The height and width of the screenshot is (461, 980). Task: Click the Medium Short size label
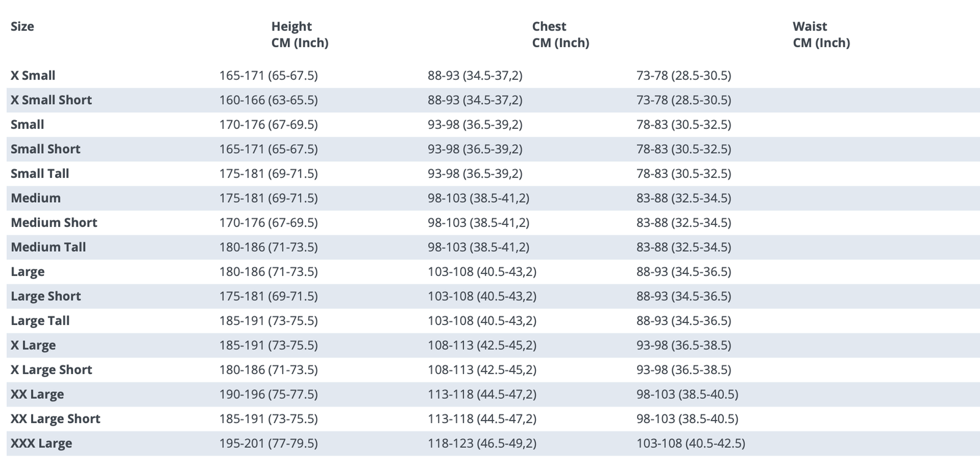click(54, 223)
